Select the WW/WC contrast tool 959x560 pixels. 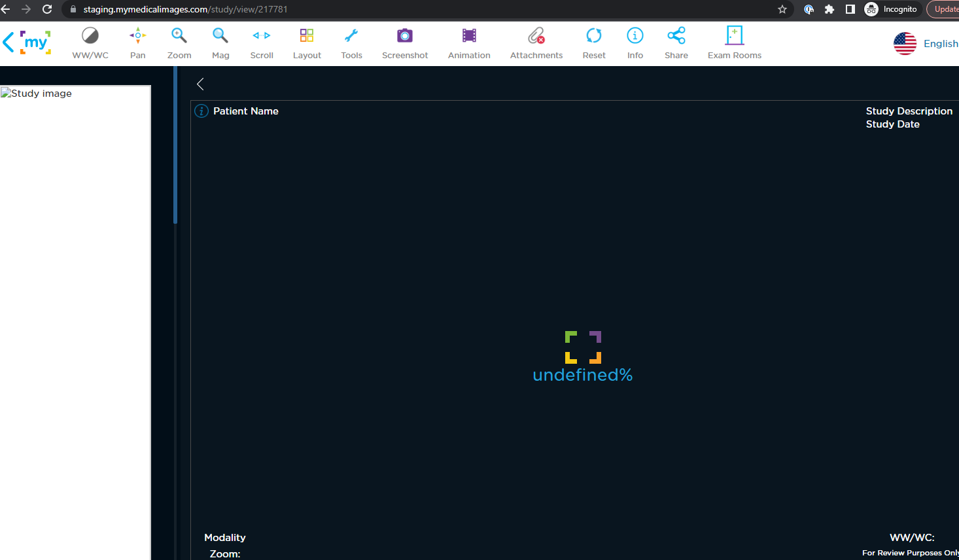(x=90, y=43)
